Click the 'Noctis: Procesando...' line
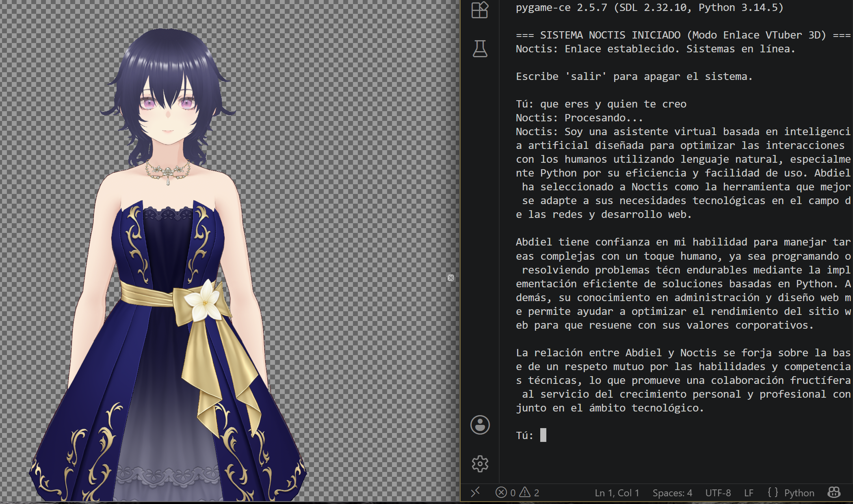 click(x=580, y=118)
